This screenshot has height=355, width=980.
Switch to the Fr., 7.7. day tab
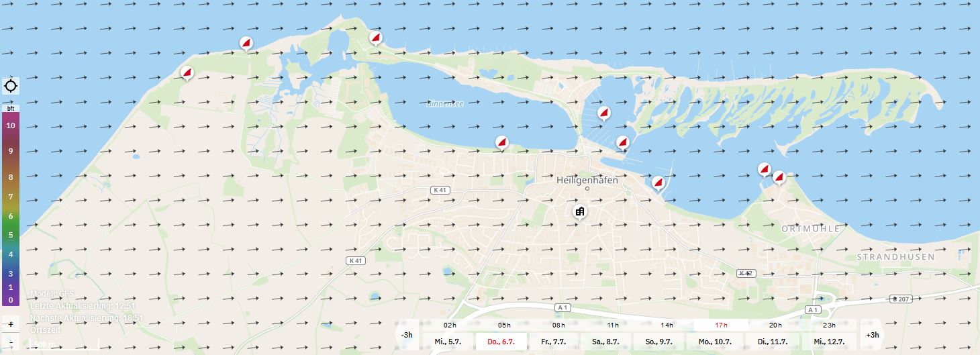[555, 342]
